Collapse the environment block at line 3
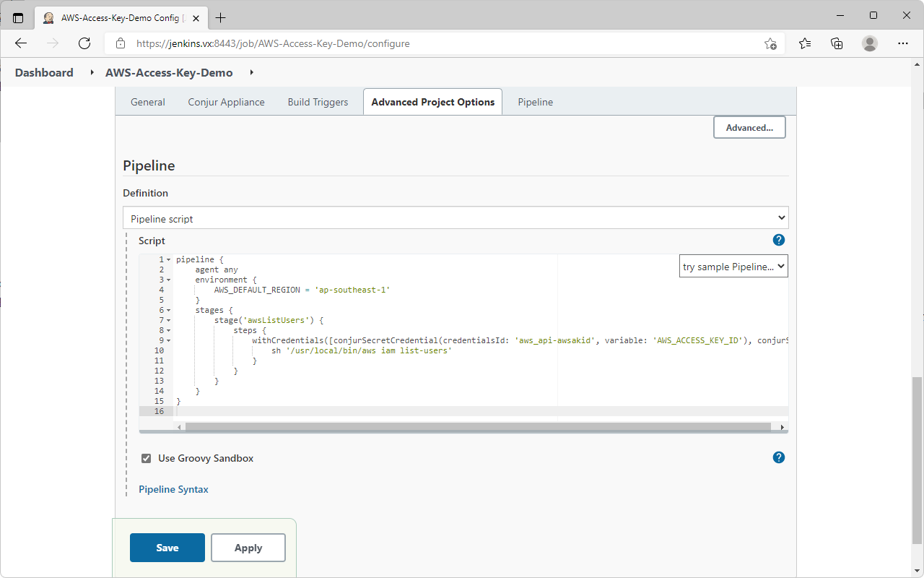 [168, 280]
